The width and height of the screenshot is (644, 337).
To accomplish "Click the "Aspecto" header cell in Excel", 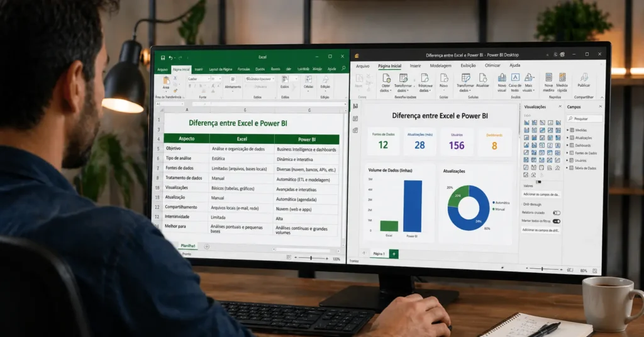I will (187, 139).
